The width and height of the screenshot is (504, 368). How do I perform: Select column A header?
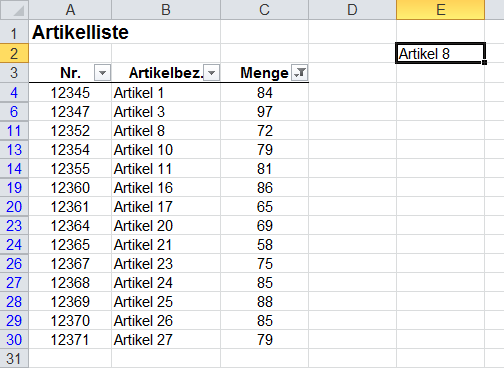[x=70, y=10]
